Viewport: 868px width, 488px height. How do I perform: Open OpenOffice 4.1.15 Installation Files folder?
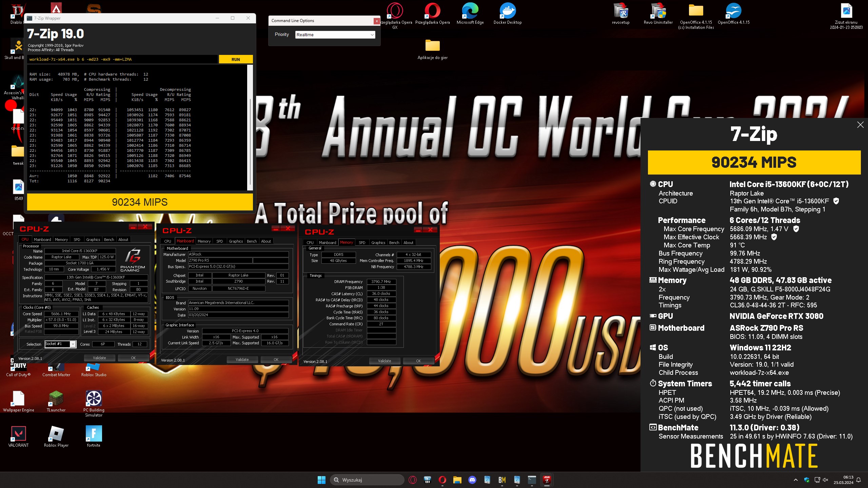(696, 16)
